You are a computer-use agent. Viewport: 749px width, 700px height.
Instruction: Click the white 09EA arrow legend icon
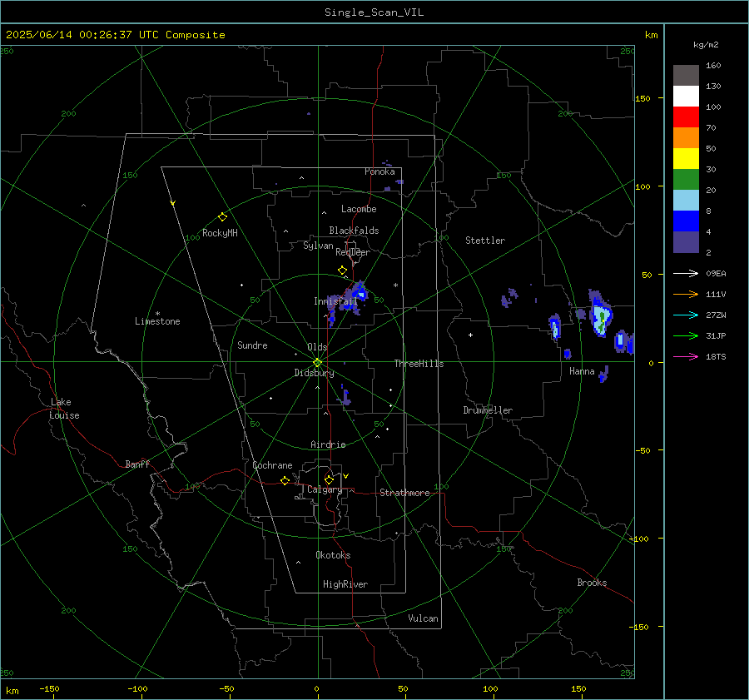pos(686,273)
